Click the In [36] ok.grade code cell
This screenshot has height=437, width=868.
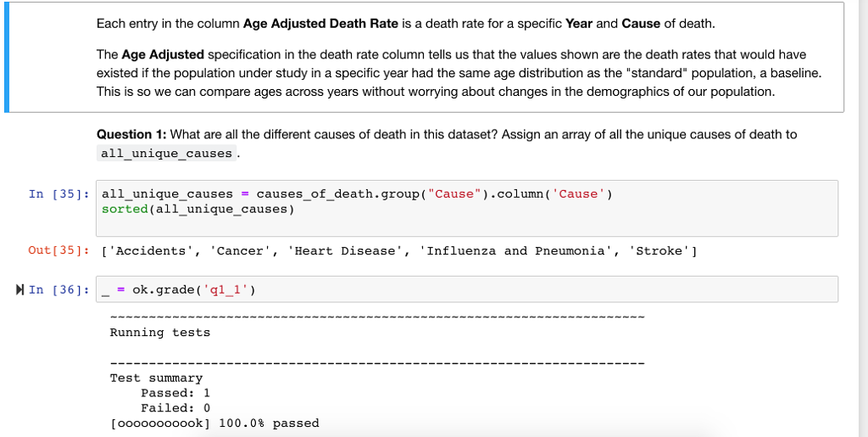pyautogui.click(x=467, y=289)
